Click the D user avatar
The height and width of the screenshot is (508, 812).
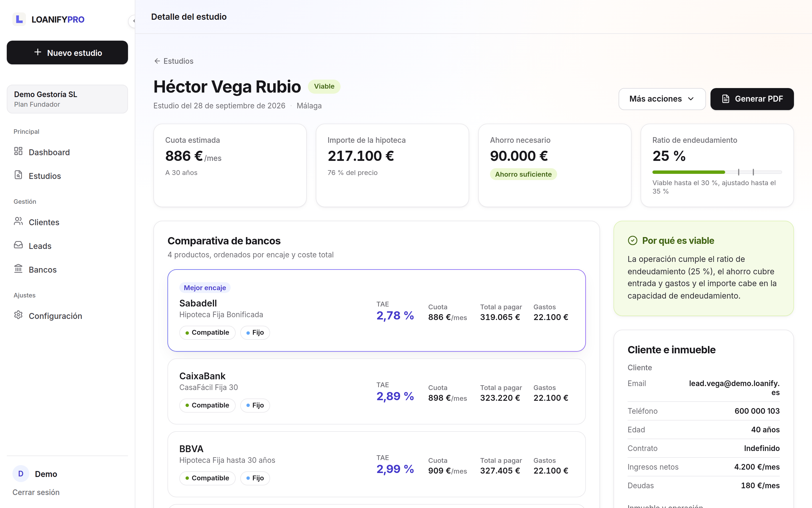pyautogui.click(x=21, y=474)
